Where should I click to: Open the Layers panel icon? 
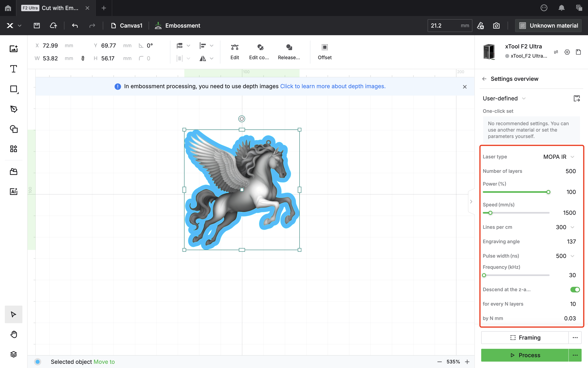click(x=14, y=354)
